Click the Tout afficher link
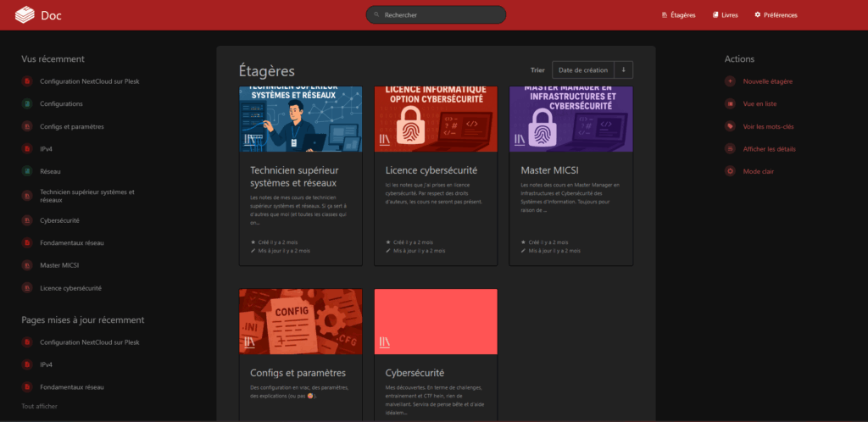The width and height of the screenshot is (868, 422). pos(40,407)
